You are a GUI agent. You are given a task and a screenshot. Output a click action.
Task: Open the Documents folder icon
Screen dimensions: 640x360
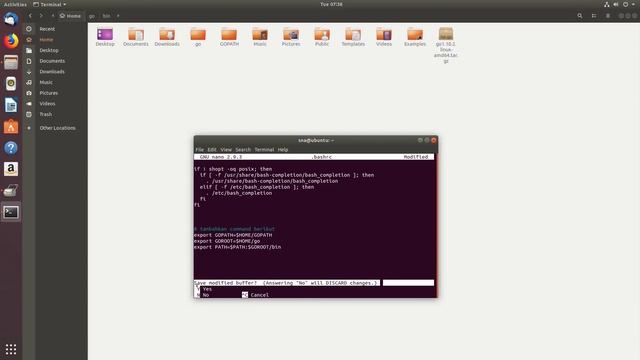pos(136,37)
